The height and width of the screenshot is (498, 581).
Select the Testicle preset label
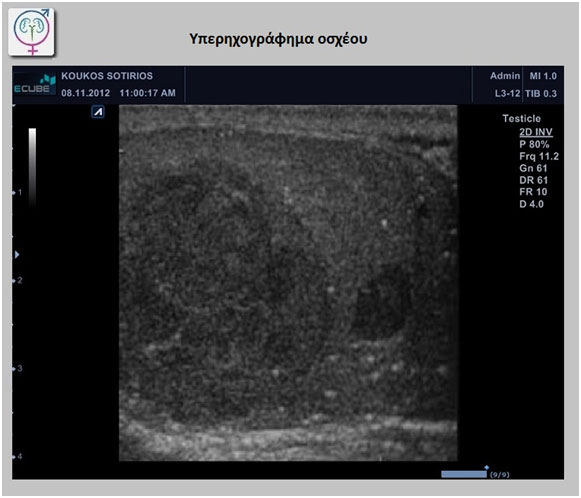point(521,119)
